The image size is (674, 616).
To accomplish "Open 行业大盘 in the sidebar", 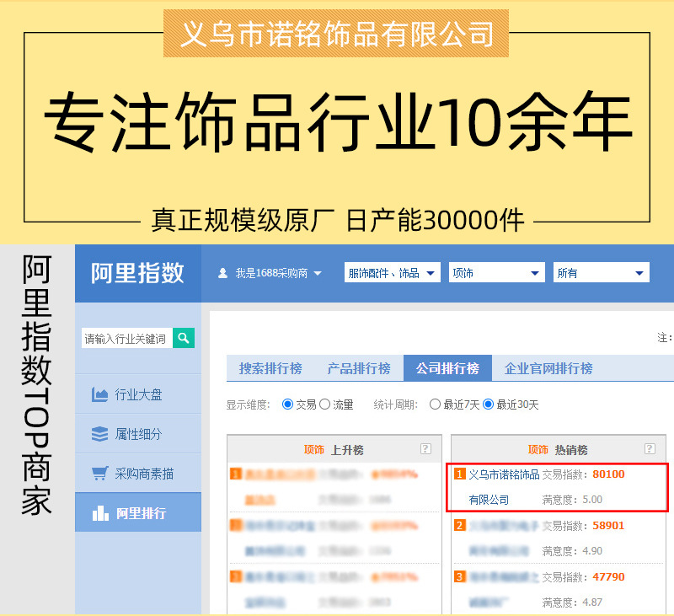I will (138, 394).
